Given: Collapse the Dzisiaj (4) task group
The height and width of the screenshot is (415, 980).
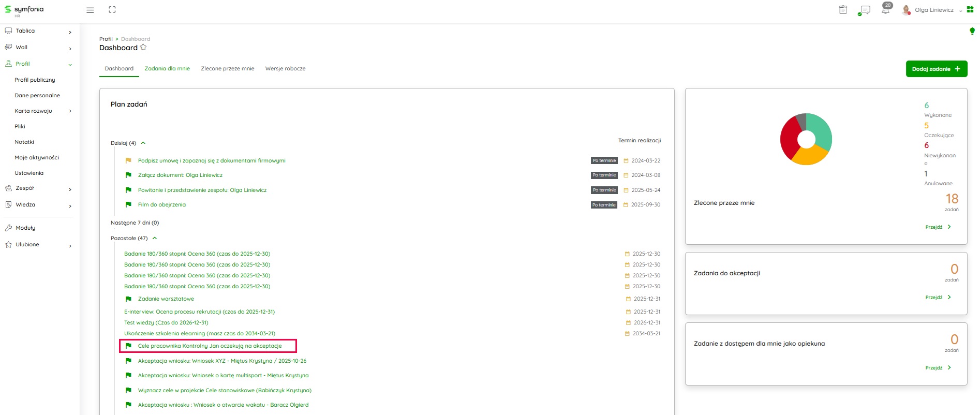Looking at the screenshot, I should 143,143.
